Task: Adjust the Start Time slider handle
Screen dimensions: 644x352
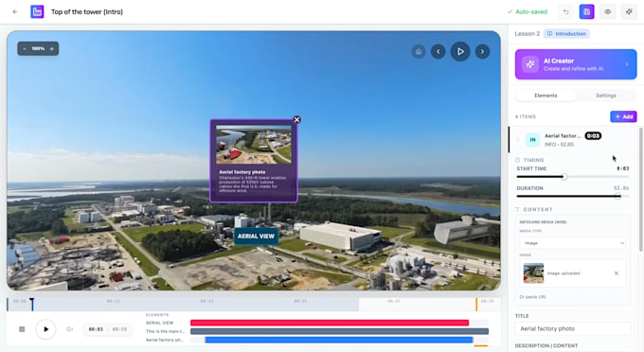Action: coord(564,176)
